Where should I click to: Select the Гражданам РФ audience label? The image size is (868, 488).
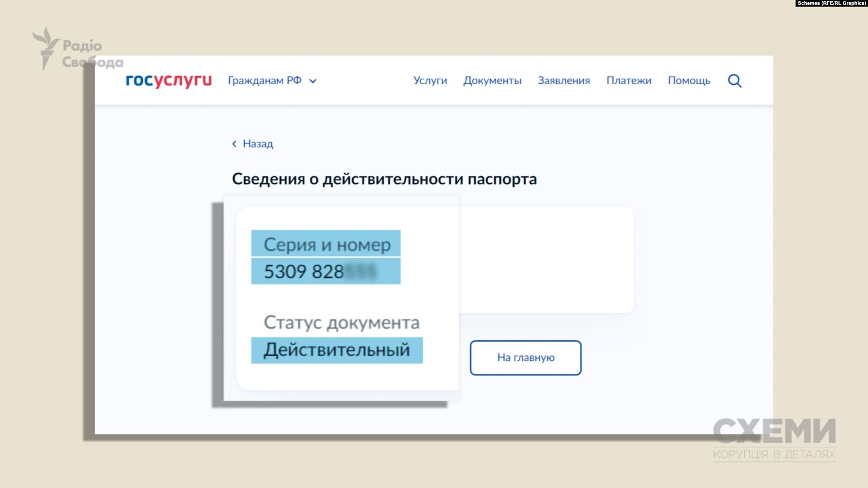tap(264, 80)
